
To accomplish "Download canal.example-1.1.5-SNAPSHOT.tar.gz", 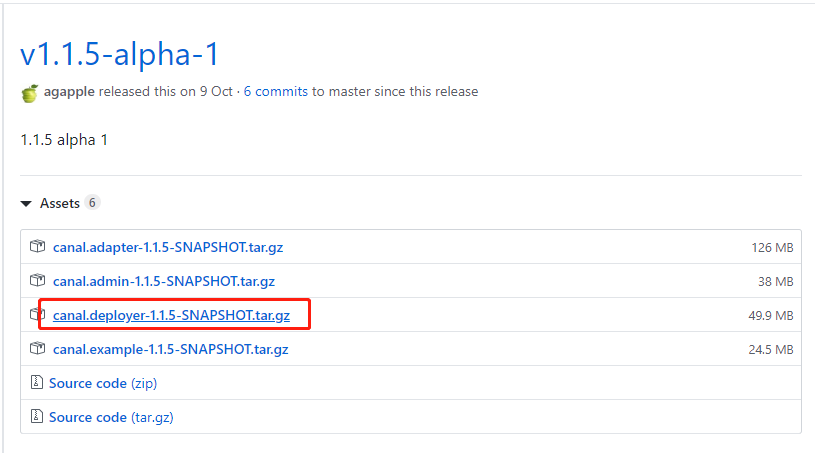I will [x=170, y=349].
